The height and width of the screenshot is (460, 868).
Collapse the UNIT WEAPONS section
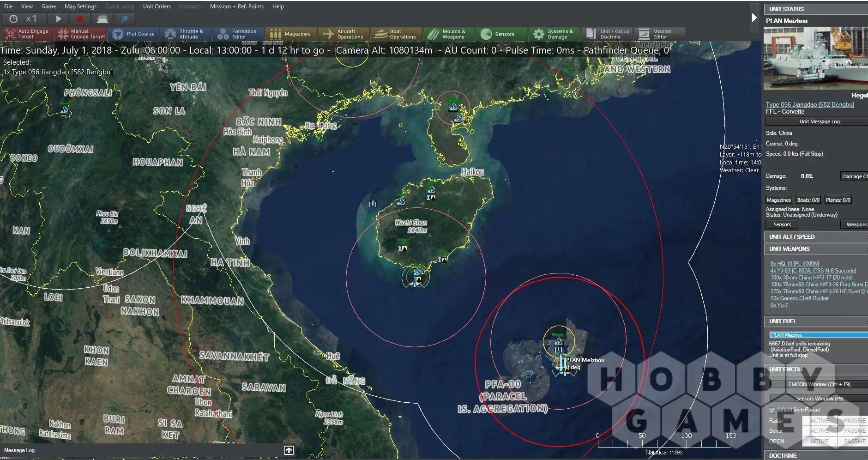click(x=815, y=248)
